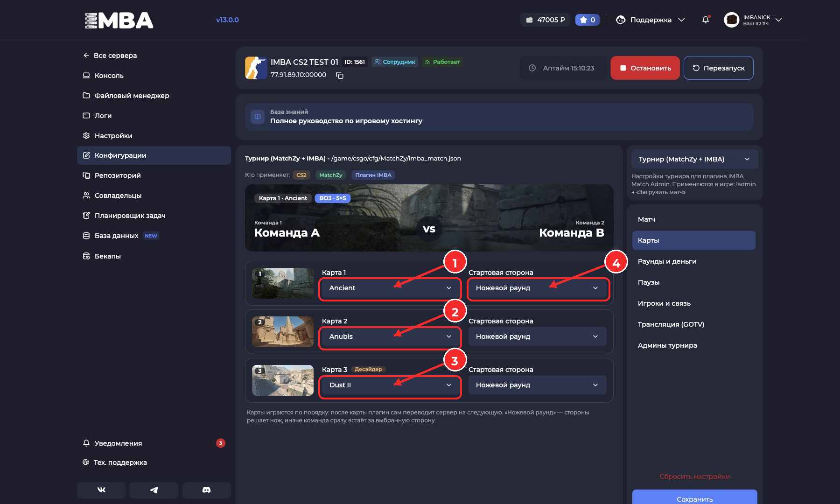Viewport: 840px width, 504px height.
Task: Open the Поддержка support dropdown
Action: 651,20
